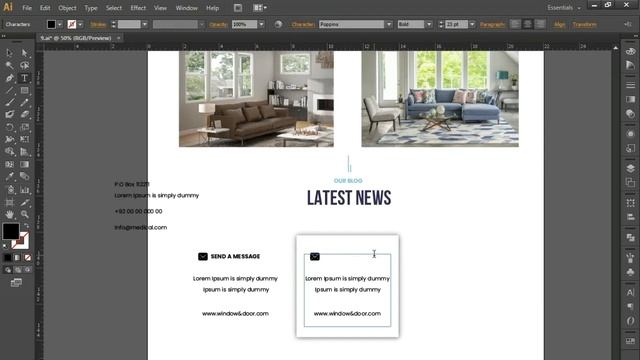Click the Align link
Viewport: 640px width, 360px height.
click(x=560, y=24)
